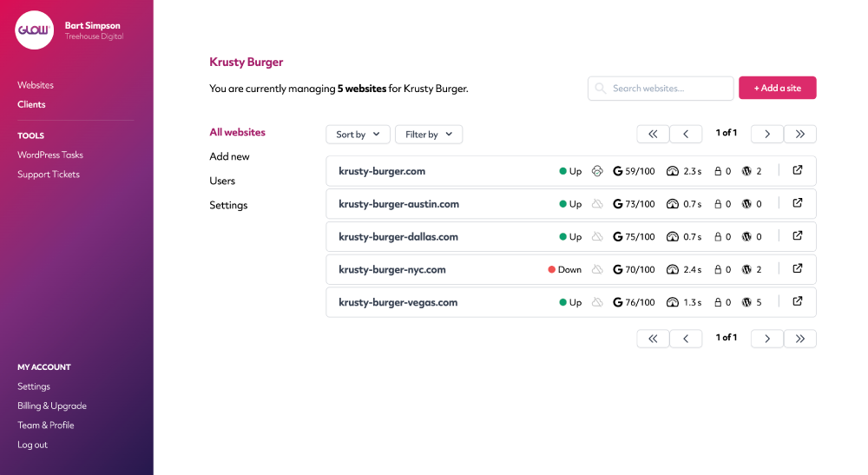Screen dimensions: 868x475
Task: Go to first page in top pagination
Action: tap(653, 134)
